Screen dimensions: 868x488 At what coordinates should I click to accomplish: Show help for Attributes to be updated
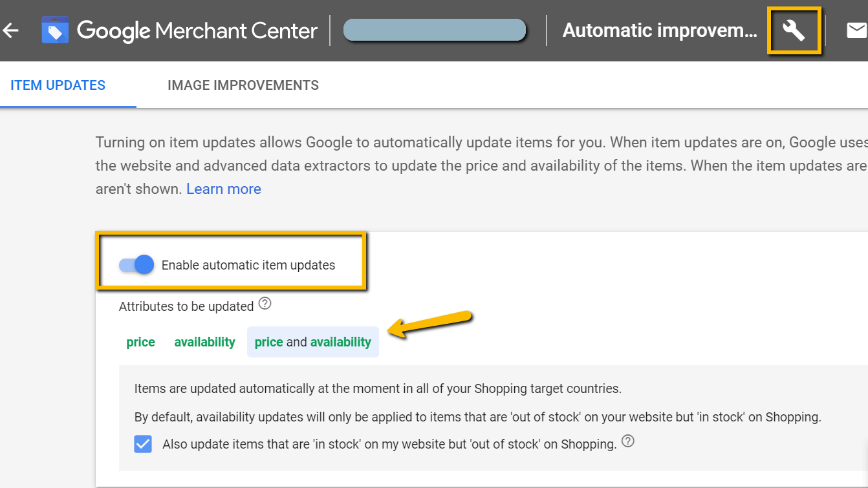[265, 304]
